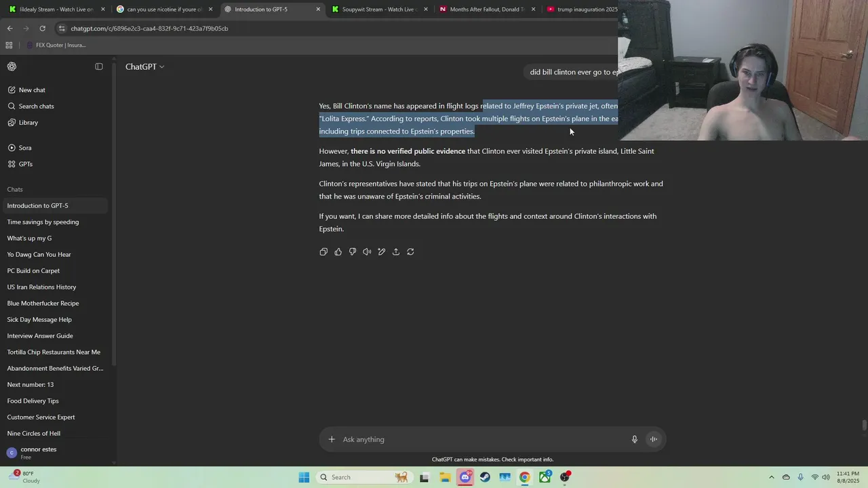
Task: Open 'Time savings by speeding' chat
Action: click(x=56, y=222)
